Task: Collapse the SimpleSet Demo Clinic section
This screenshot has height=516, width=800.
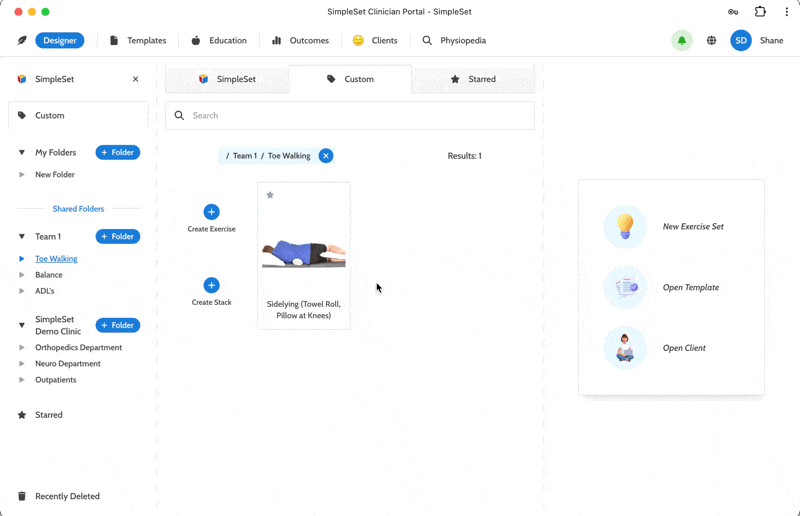Action: 21,325
